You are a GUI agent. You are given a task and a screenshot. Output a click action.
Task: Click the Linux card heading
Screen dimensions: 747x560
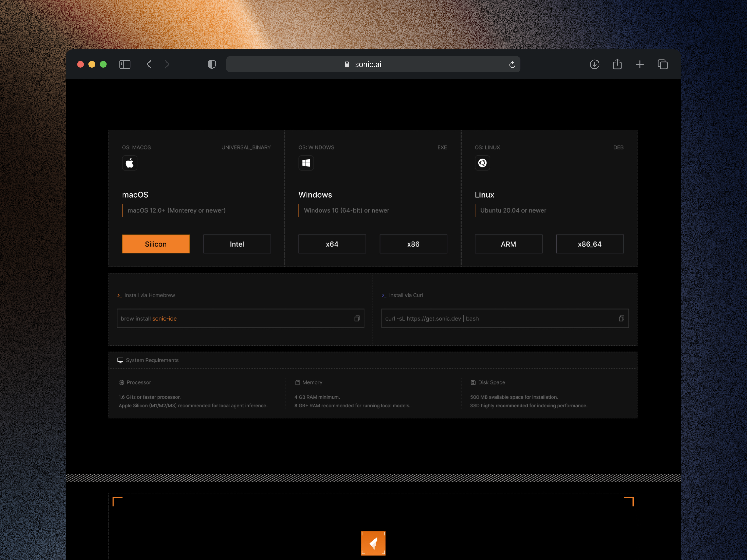pyautogui.click(x=484, y=195)
